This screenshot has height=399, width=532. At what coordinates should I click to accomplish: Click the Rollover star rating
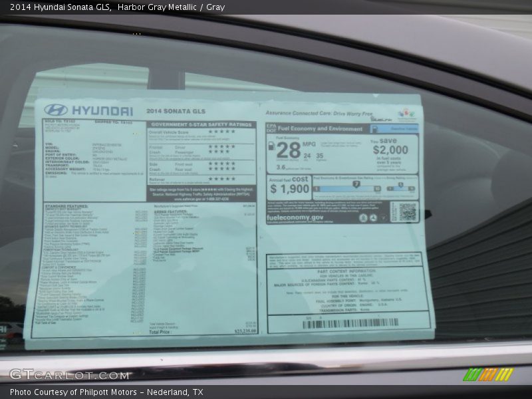(221, 178)
